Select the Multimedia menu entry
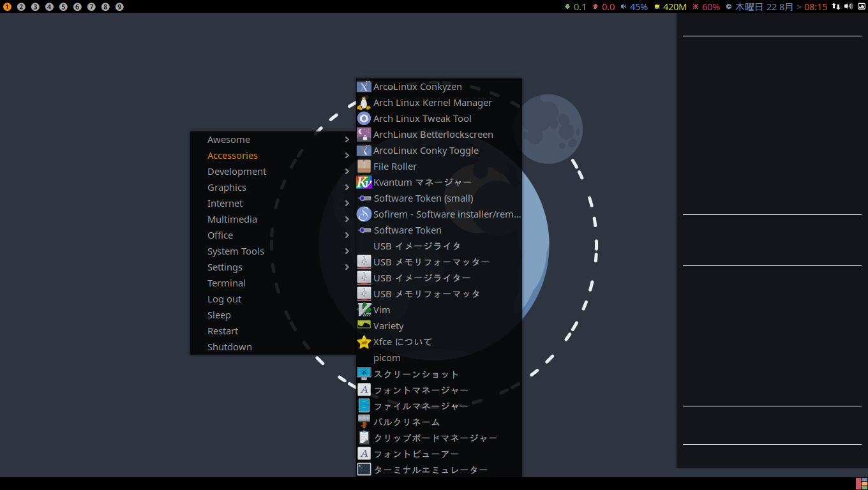The image size is (868, 490). point(232,219)
